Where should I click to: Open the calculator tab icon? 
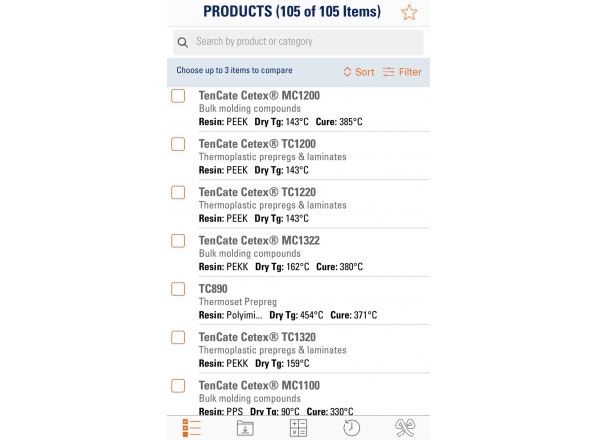(298, 428)
